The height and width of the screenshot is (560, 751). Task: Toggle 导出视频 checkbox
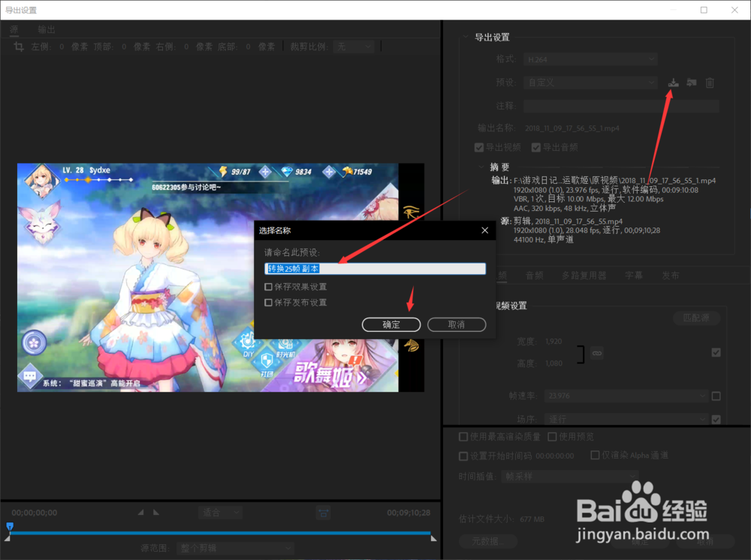point(479,147)
